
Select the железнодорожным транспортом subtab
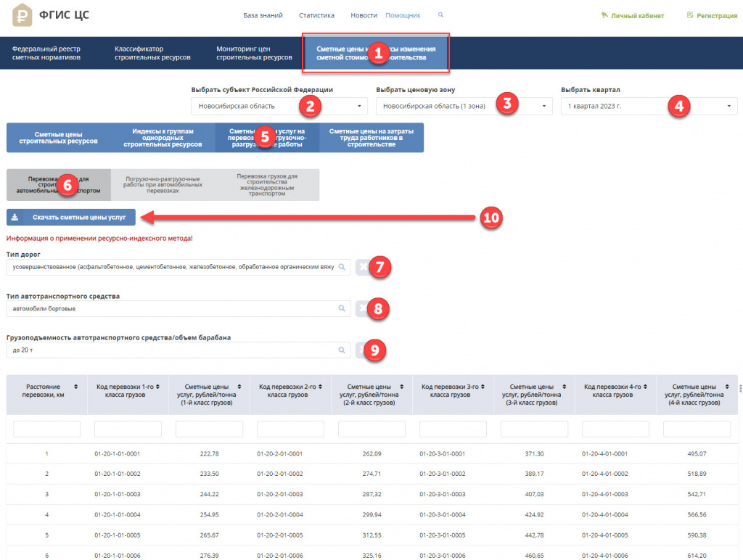(x=267, y=185)
